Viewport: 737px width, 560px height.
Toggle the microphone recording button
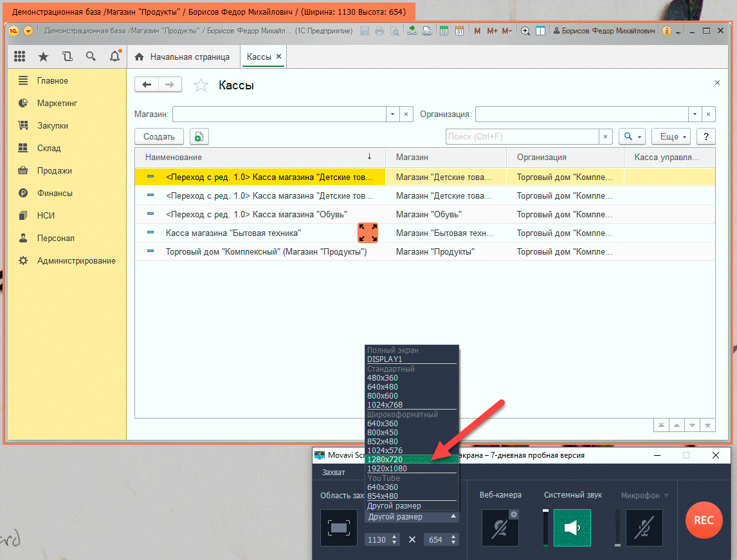(x=644, y=528)
